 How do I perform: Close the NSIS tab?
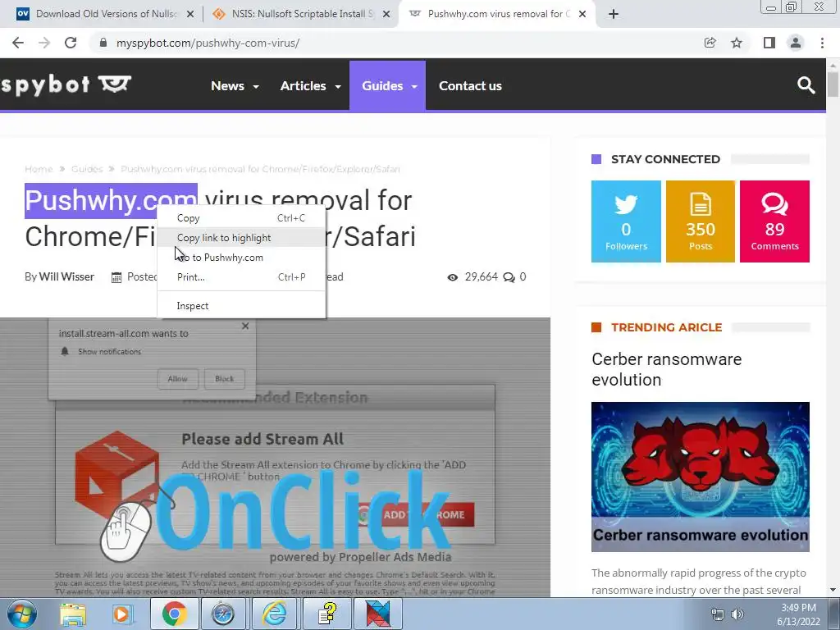pyautogui.click(x=386, y=14)
